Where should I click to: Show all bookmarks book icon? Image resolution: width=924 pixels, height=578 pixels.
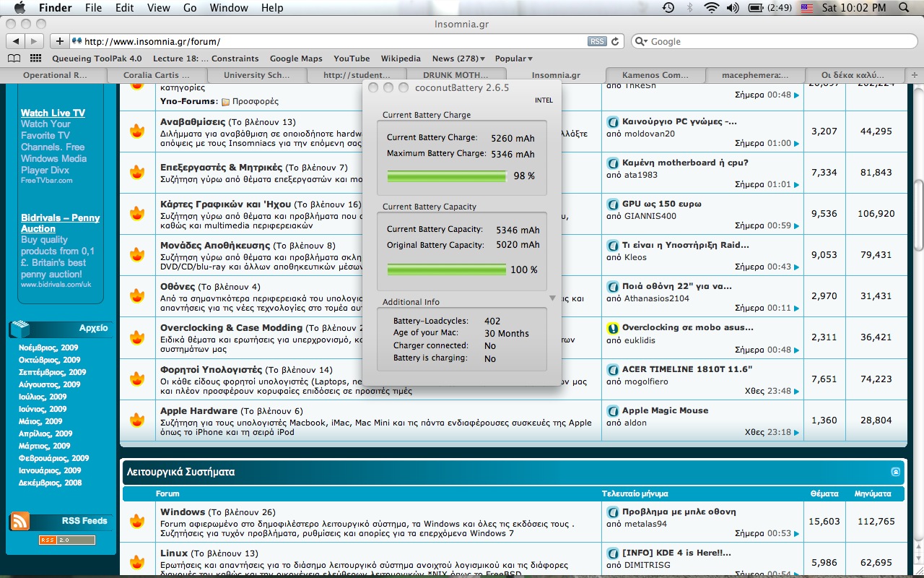pyautogui.click(x=14, y=59)
